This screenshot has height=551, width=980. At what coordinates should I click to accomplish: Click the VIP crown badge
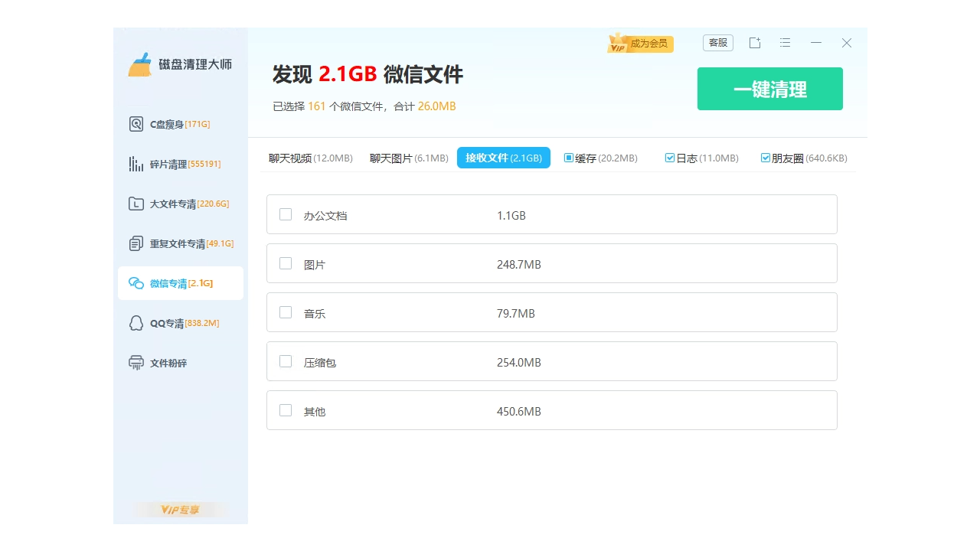(x=619, y=41)
